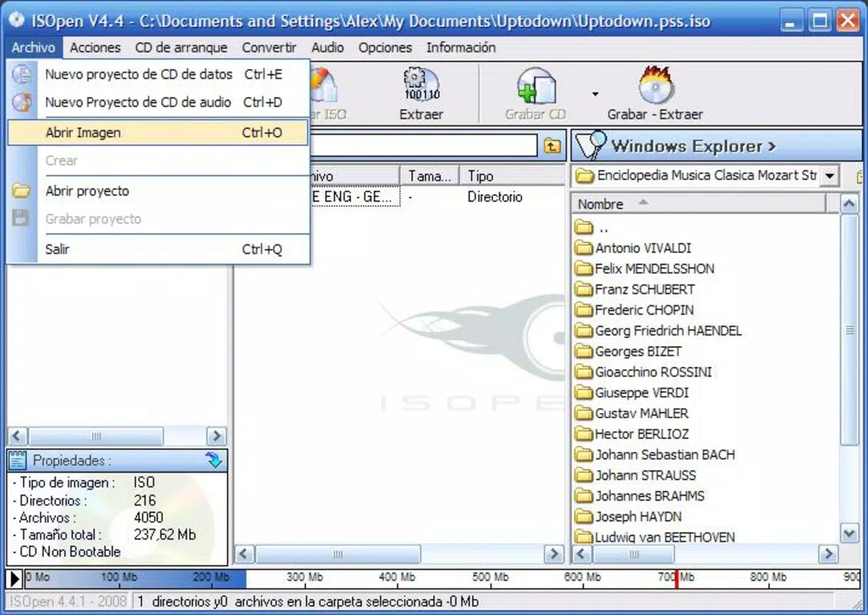The height and width of the screenshot is (615, 868).
Task: Select Abrir Imagen menu entry
Action: click(x=157, y=132)
